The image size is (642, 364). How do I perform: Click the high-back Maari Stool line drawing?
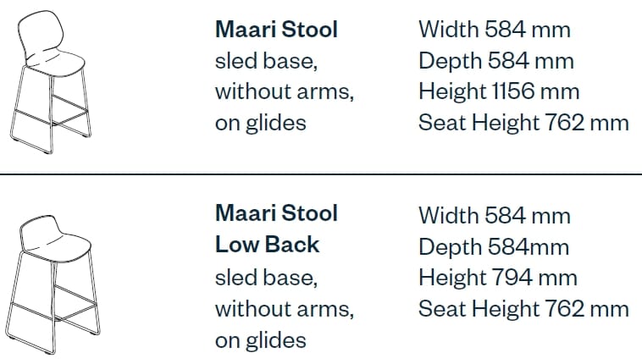pyautogui.click(x=53, y=85)
